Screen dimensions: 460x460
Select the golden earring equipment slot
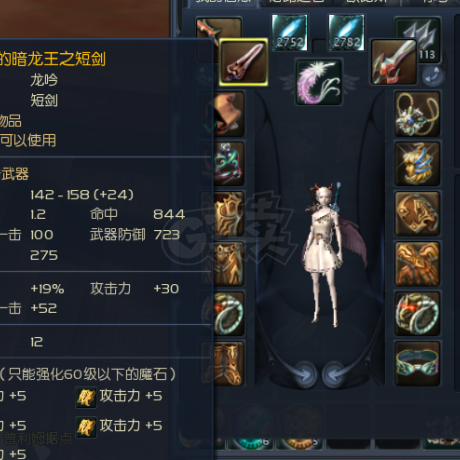(x=417, y=163)
